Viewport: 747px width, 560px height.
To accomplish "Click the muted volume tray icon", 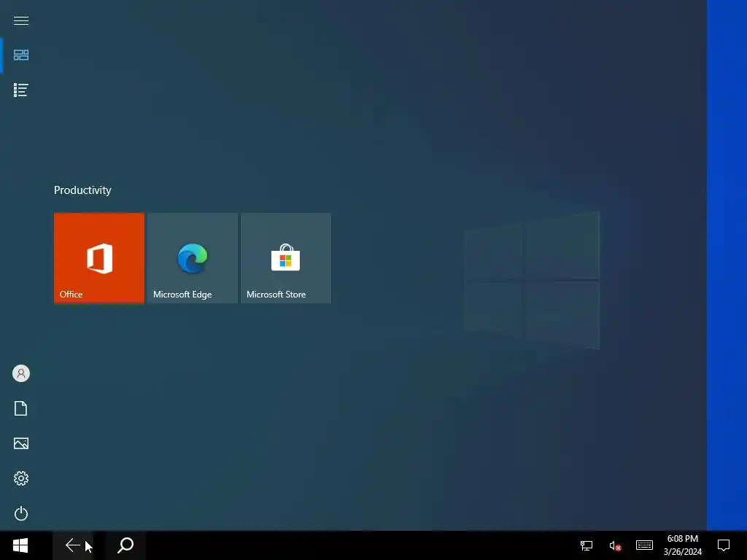I will tap(615, 545).
